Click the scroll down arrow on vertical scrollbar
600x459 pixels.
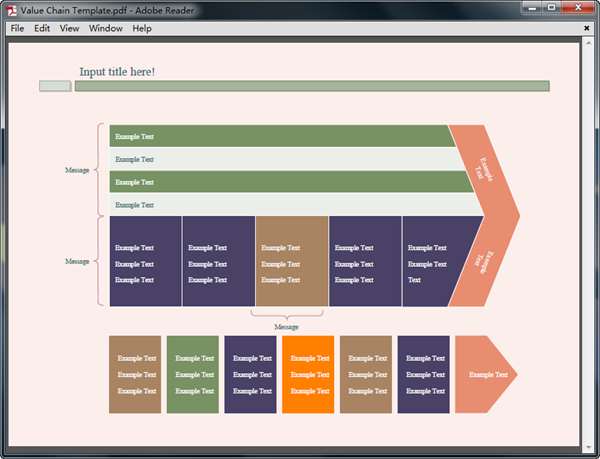point(589,447)
